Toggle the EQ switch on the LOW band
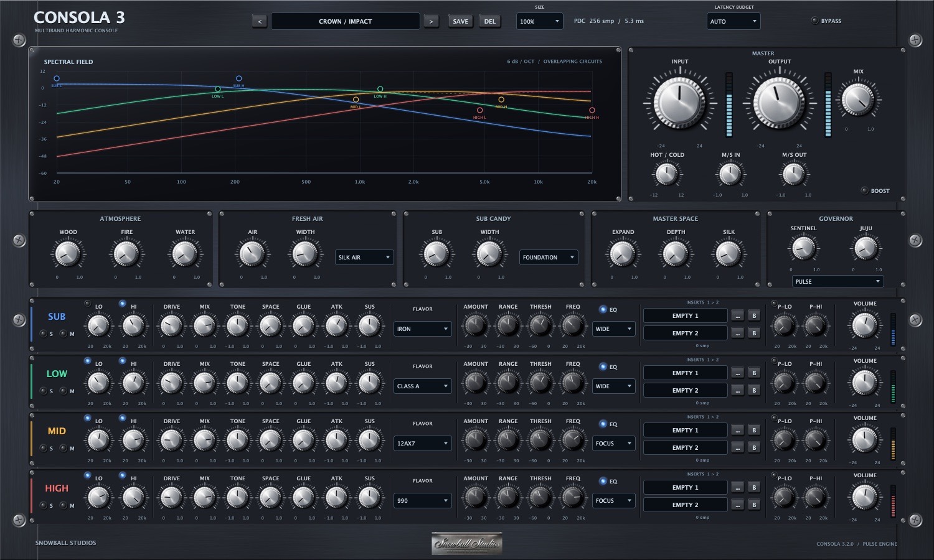This screenshot has width=934, height=560. 603,366
